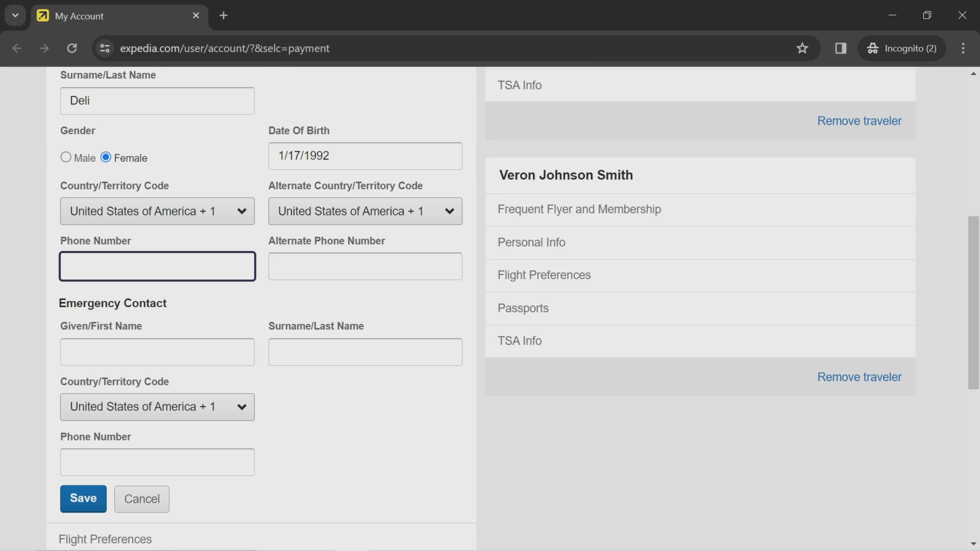This screenshot has width=980, height=551.
Task: Go back to previous page
Action: pyautogui.click(x=17, y=48)
